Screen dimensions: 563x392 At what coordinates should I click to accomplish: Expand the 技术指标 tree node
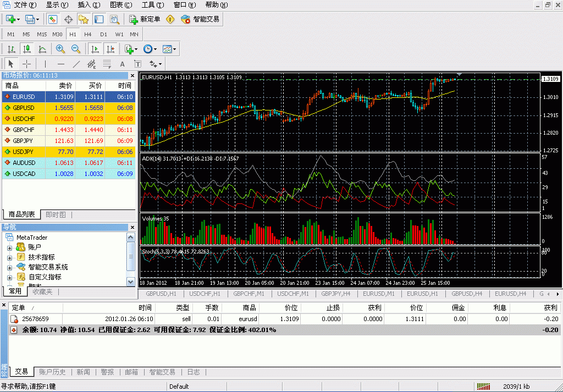[x=9, y=257]
